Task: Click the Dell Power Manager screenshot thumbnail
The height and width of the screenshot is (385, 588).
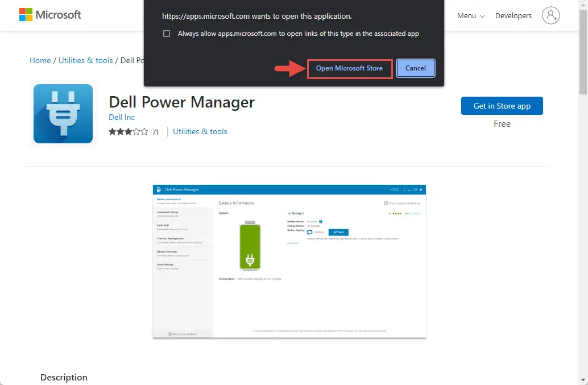Action: pyautogui.click(x=289, y=261)
